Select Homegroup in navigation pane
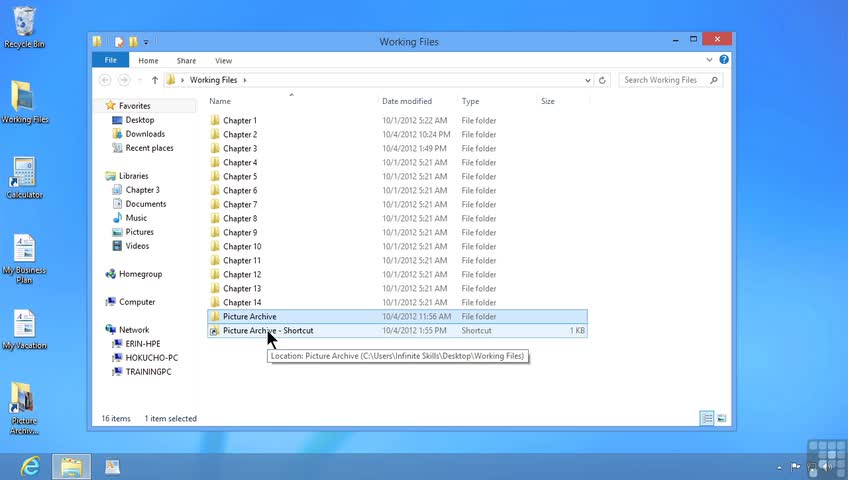This screenshot has width=848, height=480. pyautogui.click(x=140, y=274)
